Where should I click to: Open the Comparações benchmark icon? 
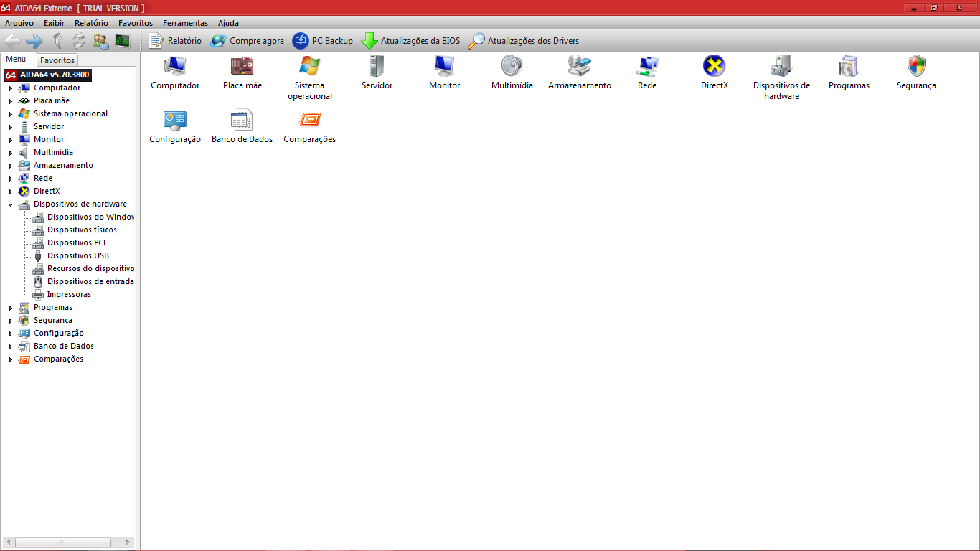pos(310,127)
